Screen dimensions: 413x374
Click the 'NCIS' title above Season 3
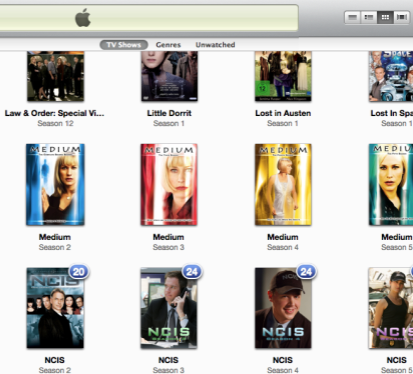tap(168, 360)
